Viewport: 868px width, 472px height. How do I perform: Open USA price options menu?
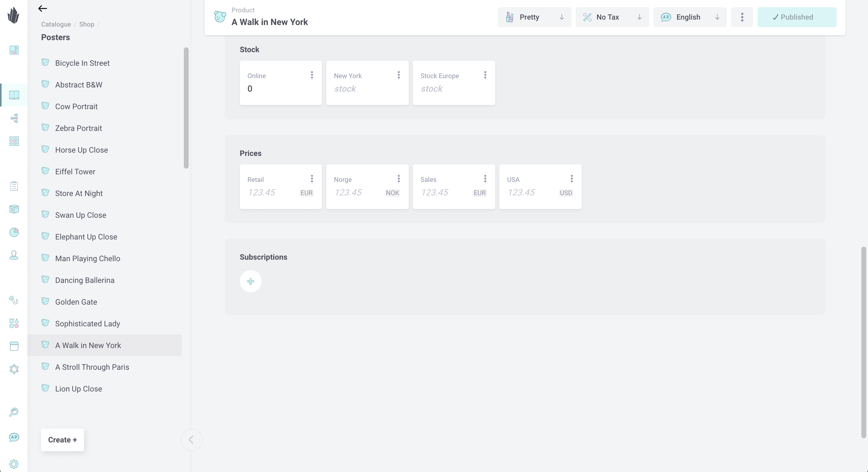click(572, 179)
